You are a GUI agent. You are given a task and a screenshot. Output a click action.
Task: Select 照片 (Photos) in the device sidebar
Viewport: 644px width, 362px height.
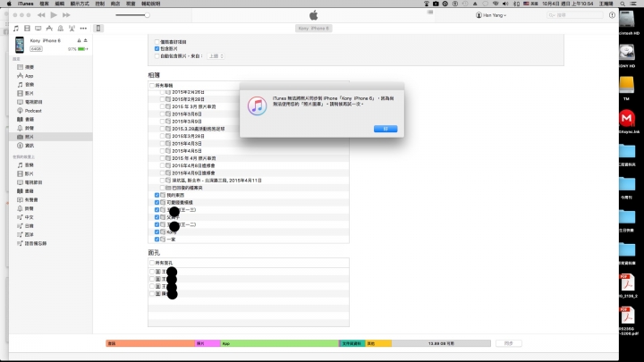pyautogui.click(x=50, y=137)
